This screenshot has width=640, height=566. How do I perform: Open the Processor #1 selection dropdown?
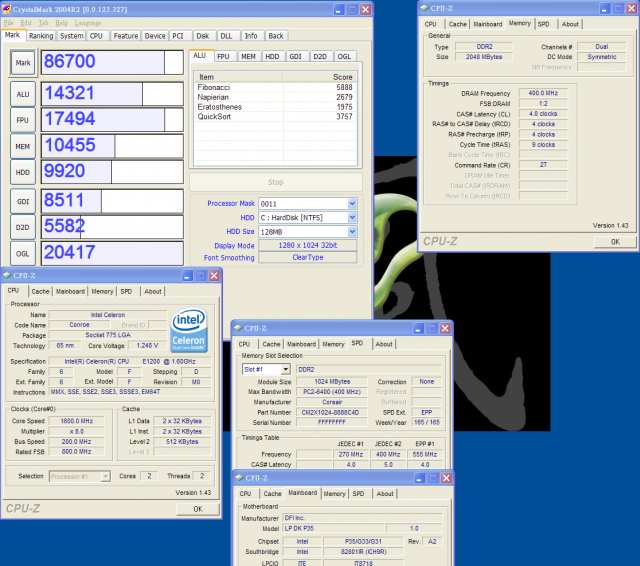(105, 476)
